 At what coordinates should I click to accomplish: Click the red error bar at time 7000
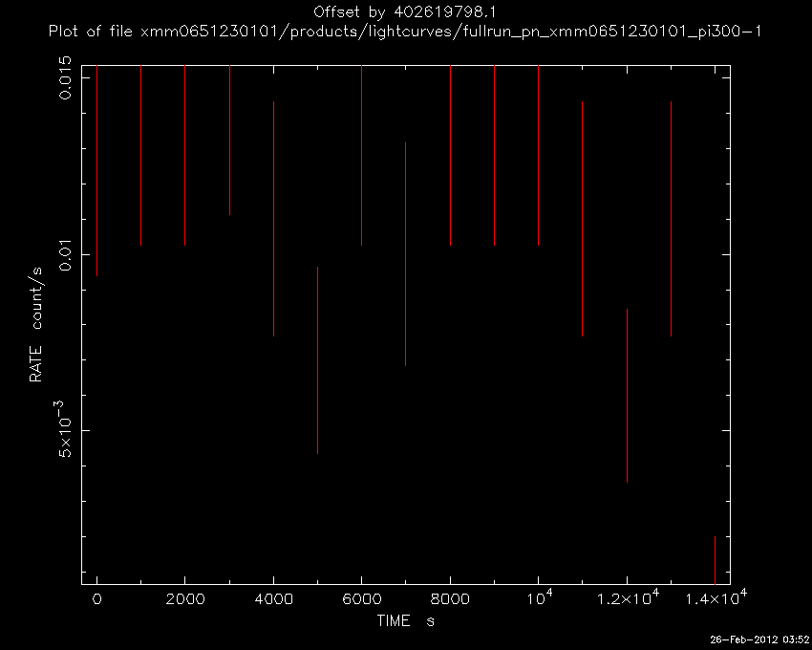pyautogui.click(x=405, y=254)
